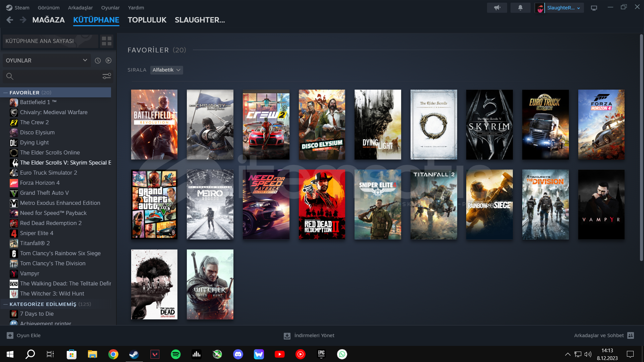Open the Görünüm menu
The width and height of the screenshot is (644, 362).
click(x=49, y=8)
